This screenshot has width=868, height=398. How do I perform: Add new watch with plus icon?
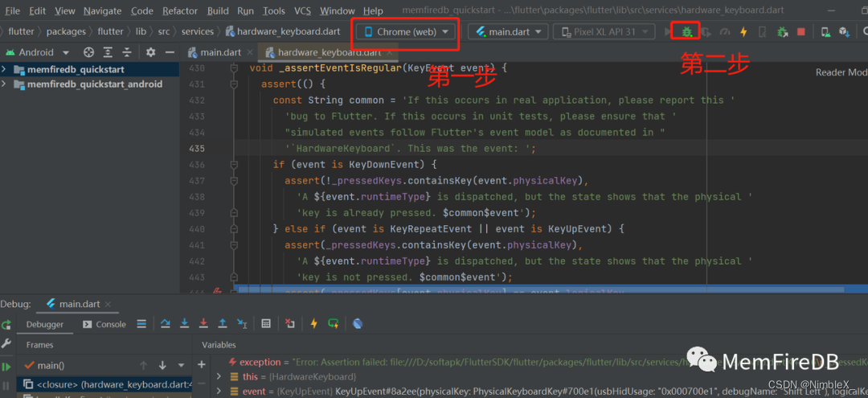point(202,364)
